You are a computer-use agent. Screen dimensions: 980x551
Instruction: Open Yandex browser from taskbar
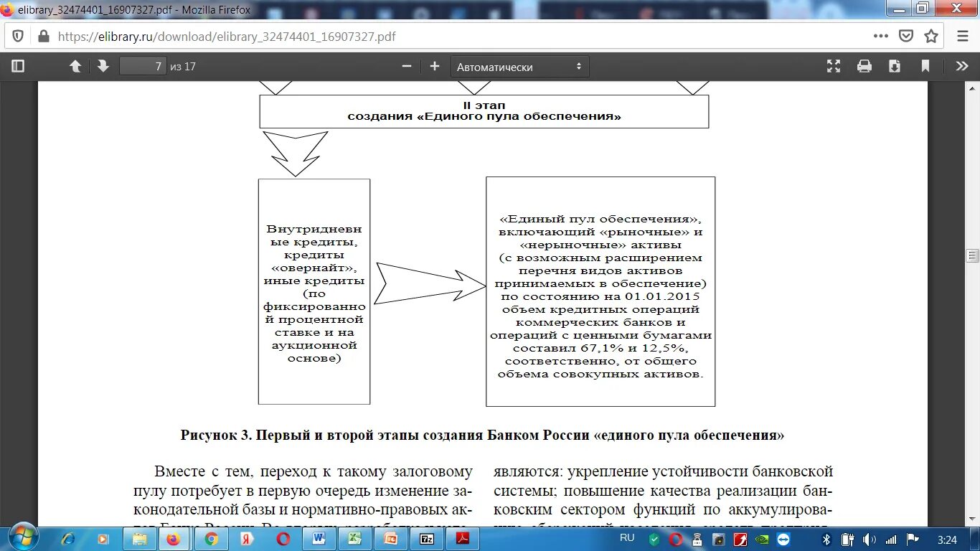tap(247, 539)
